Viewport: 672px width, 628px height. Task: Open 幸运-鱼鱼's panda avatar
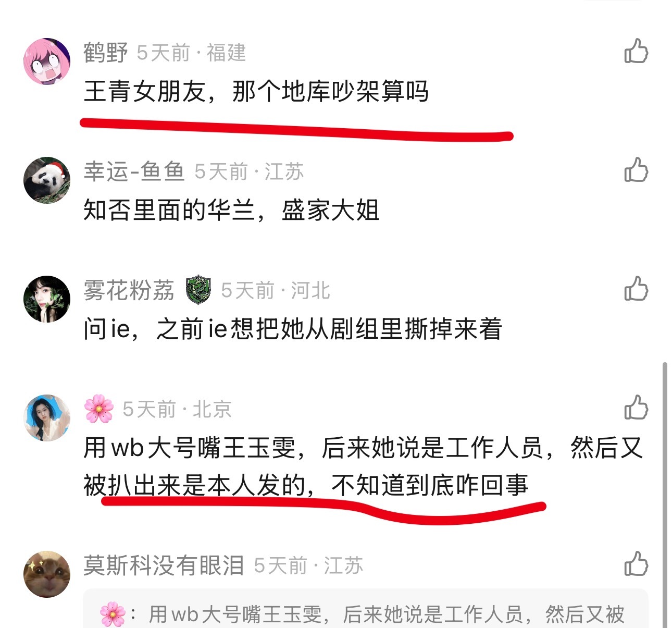47,180
